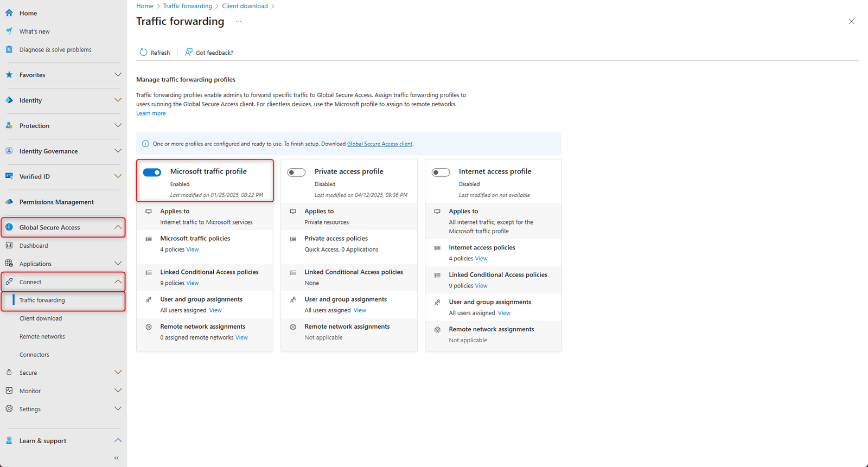This screenshot has height=467, width=868.
Task: Click the Settings gear icon in sidebar
Action: click(x=9, y=409)
